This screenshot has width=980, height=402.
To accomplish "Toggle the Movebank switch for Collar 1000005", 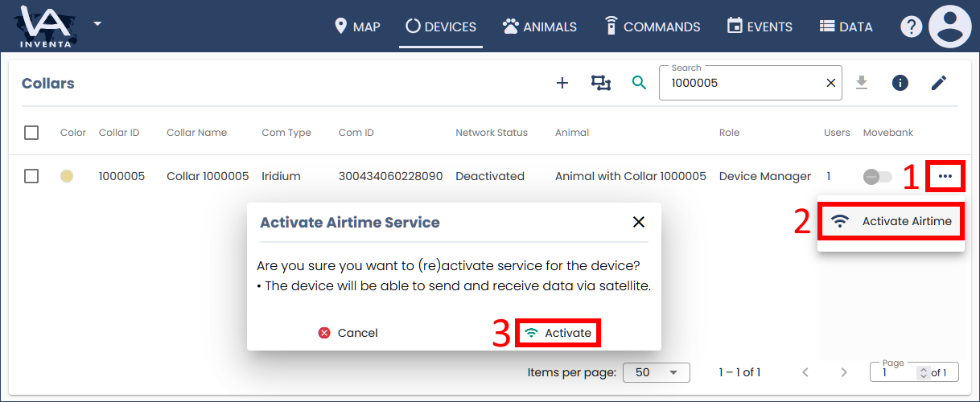I will [x=877, y=176].
